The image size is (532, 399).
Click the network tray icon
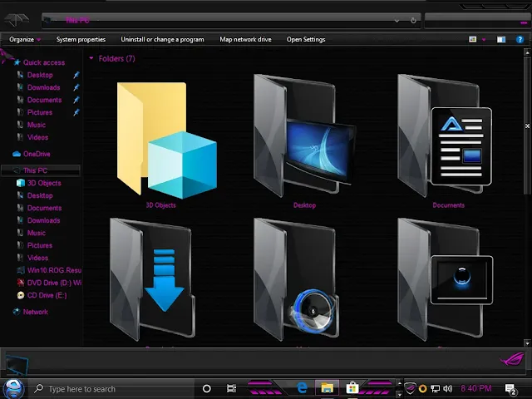coord(435,388)
